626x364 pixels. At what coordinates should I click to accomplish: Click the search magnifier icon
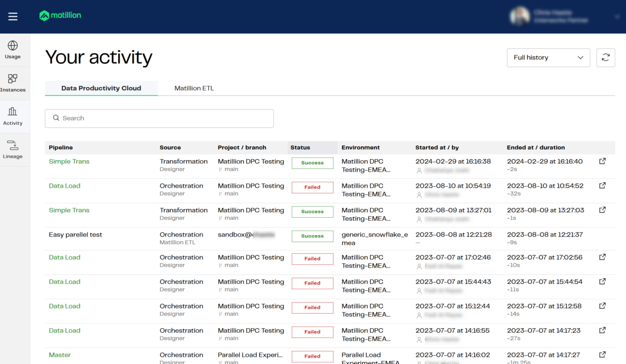click(56, 118)
